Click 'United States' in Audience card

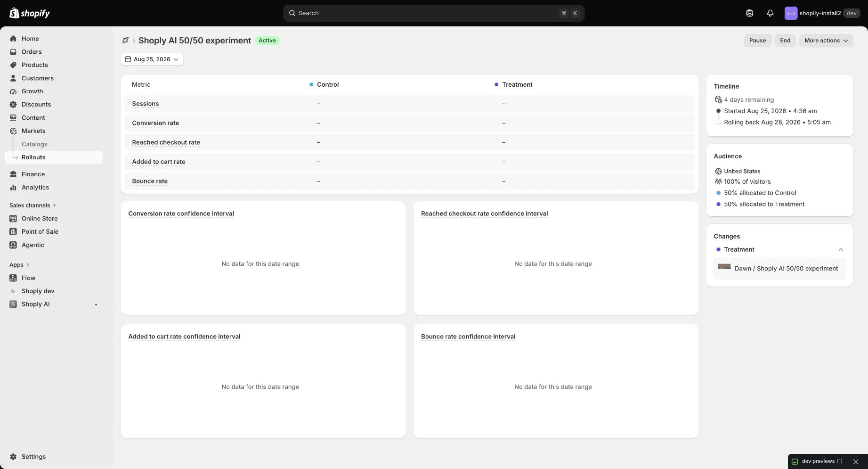tap(742, 172)
